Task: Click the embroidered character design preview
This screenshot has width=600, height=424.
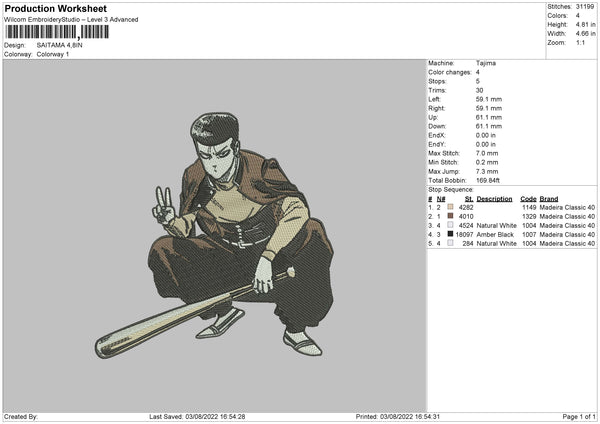Action: tap(214, 235)
